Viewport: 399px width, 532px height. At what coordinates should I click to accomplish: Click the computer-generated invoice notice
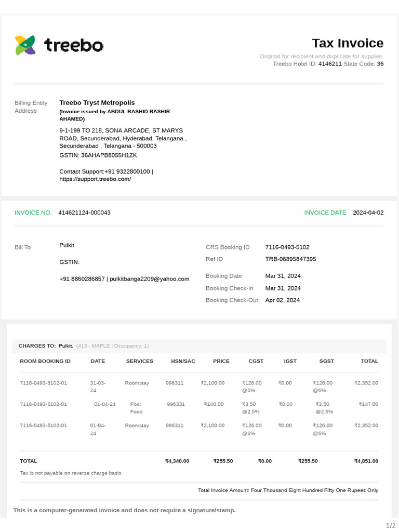(124, 510)
